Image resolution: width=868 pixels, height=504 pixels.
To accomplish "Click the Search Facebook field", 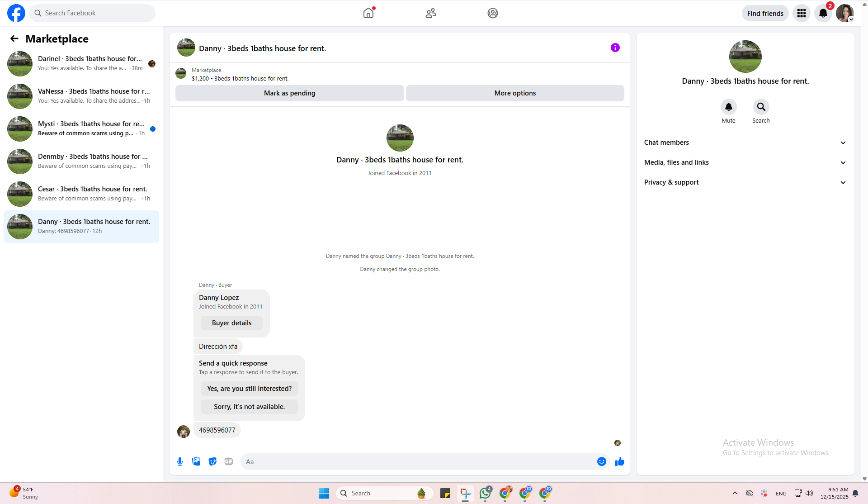I will point(92,13).
